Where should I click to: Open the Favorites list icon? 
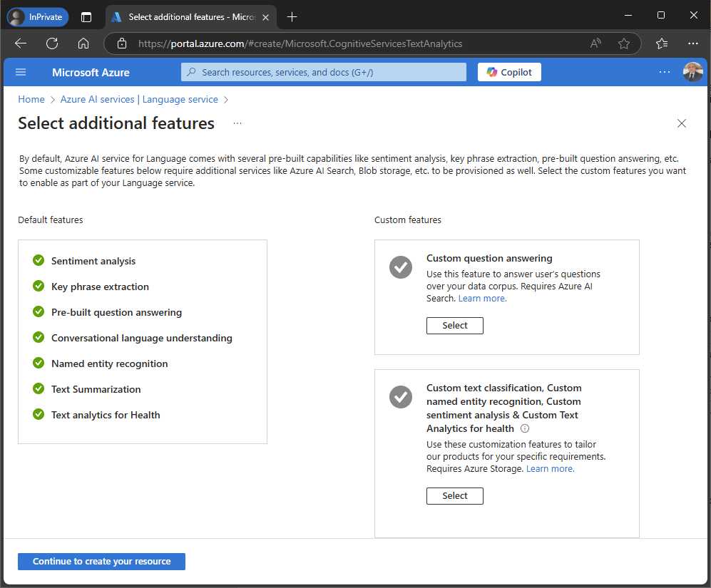coord(662,43)
